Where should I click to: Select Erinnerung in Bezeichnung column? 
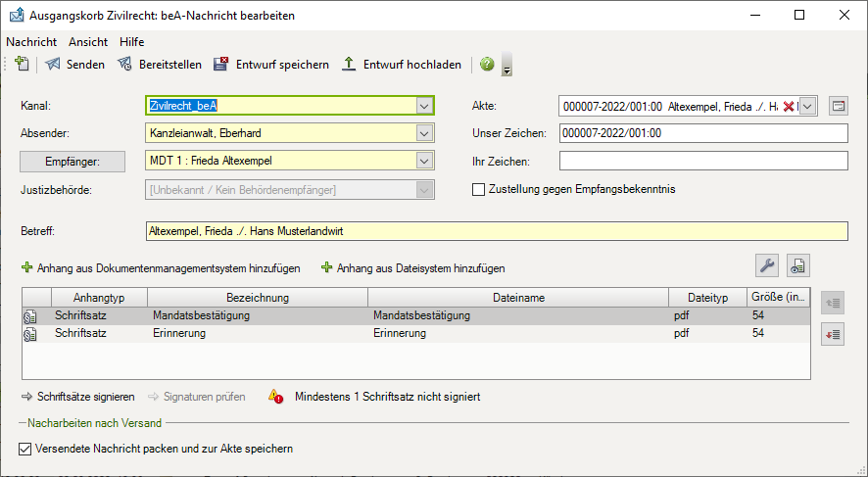click(x=179, y=333)
